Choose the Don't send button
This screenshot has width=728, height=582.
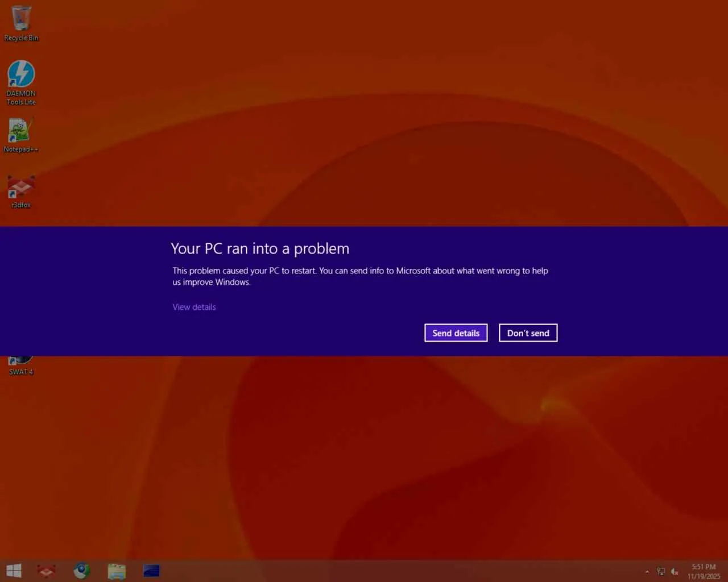pos(528,333)
